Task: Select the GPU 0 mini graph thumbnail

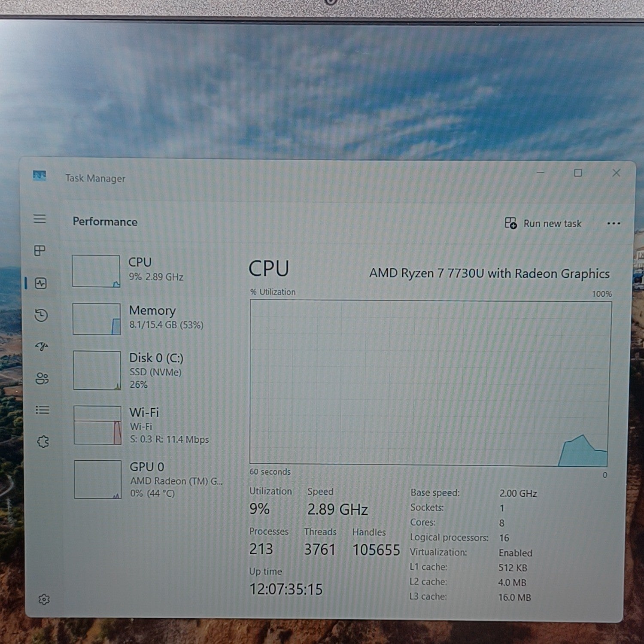Action: (x=98, y=480)
